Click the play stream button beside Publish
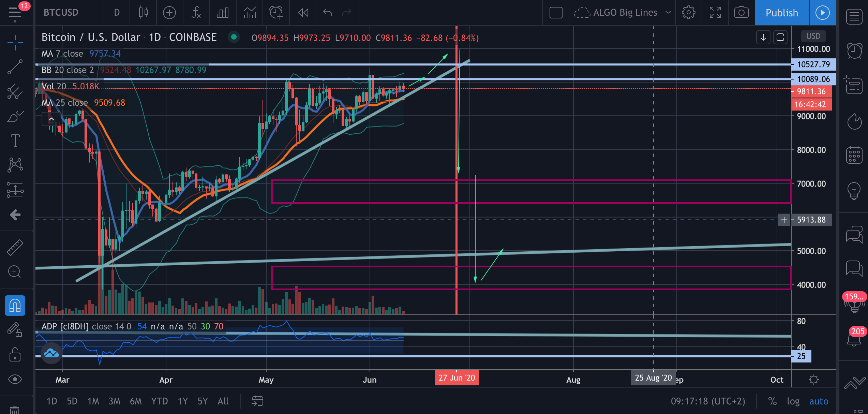The height and width of the screenshot is (414, 868). [x=823, y=13]
